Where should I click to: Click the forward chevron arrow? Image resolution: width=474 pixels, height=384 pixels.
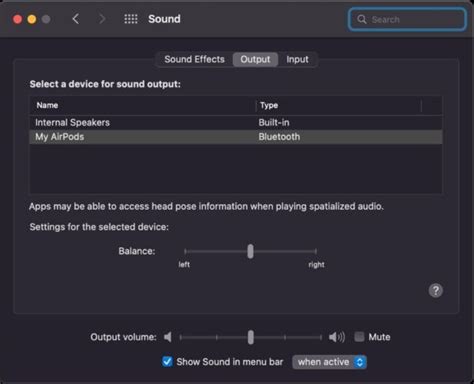[x=102, y=19]
